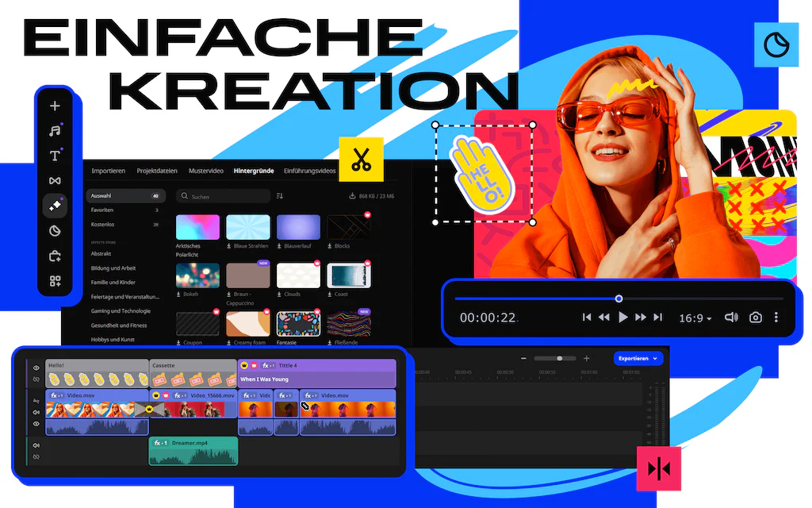Click the Suchen search field
The height and width of the screenshot is (508, 812).
click(x=223, y=196)
